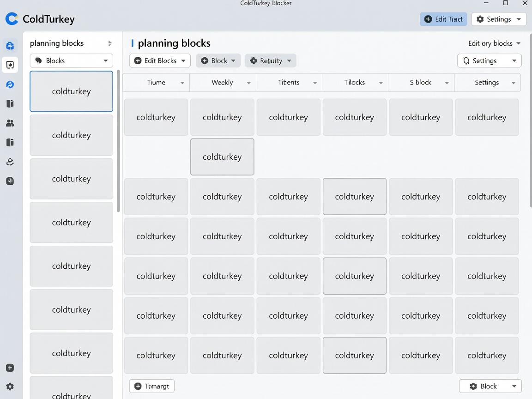Screen dimensions: 532x399
Task: Click the Tomargt button at bottom
Action: [x=151, y=386]
